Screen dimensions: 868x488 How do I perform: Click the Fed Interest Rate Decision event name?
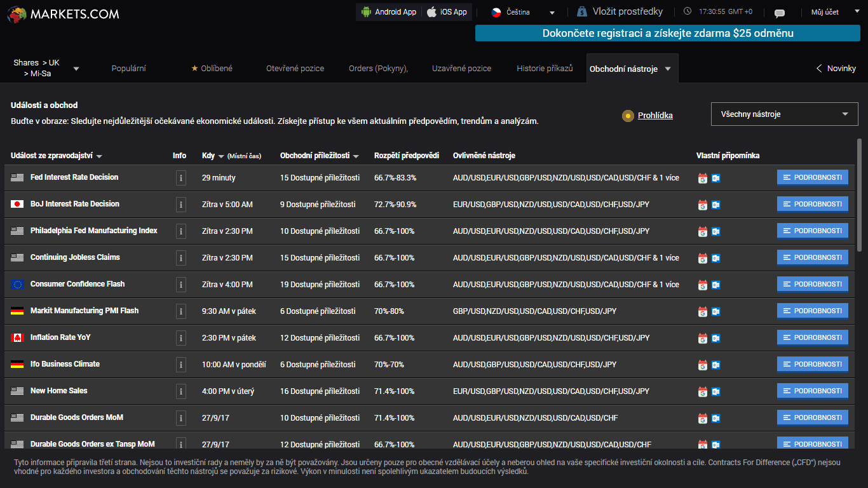point(74,177)
